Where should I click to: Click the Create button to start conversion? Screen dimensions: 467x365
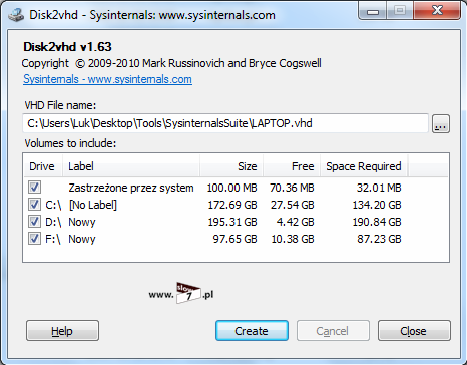(252, 331)
